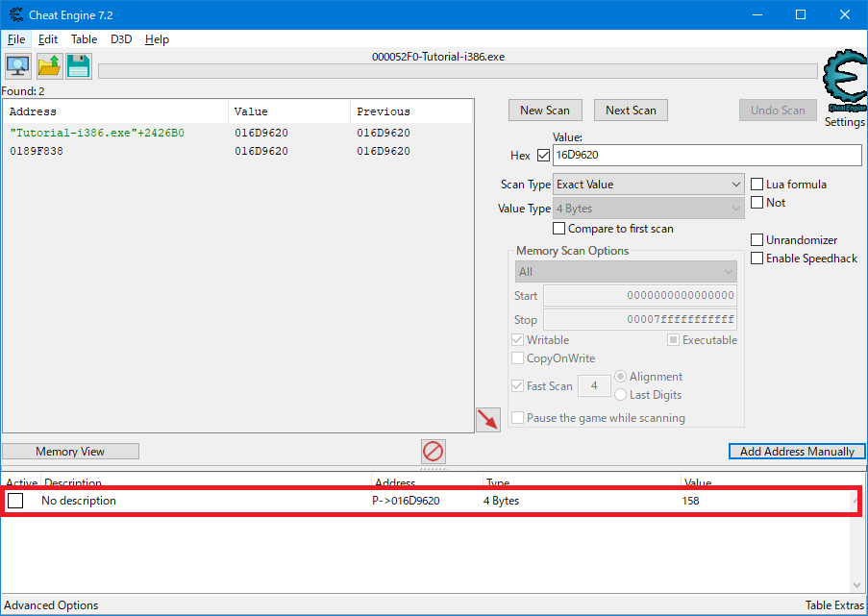Click the 4 Bytes type cell
The image size is (868, 616).
pos(501,501)
